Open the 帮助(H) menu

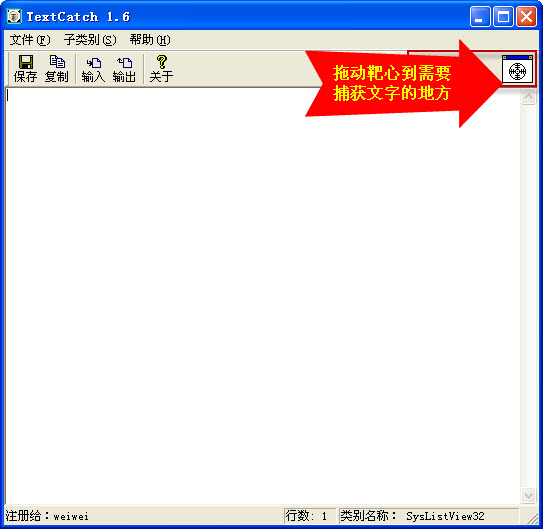click(x=150, y=40)
